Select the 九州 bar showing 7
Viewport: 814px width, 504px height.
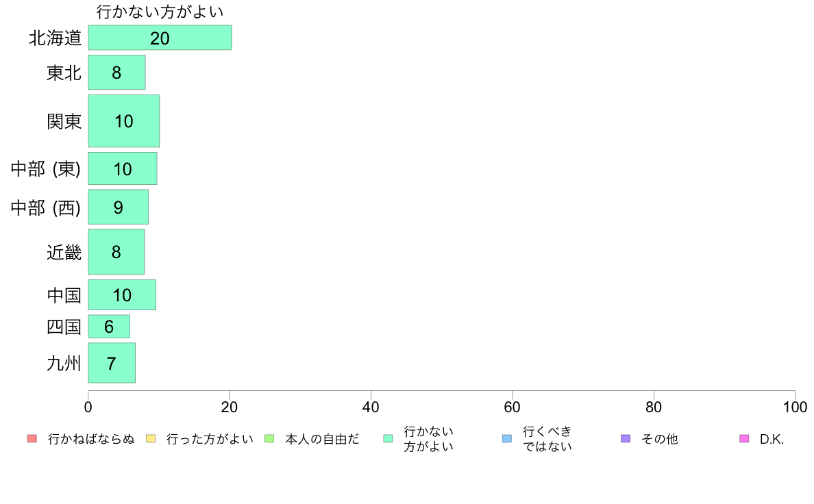(x=112, y=363)
